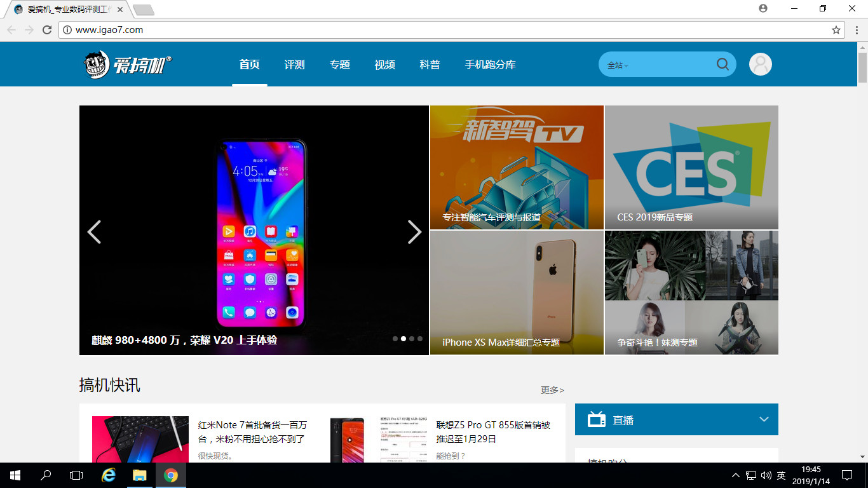Select the second carousel dot

pos(403,339)
